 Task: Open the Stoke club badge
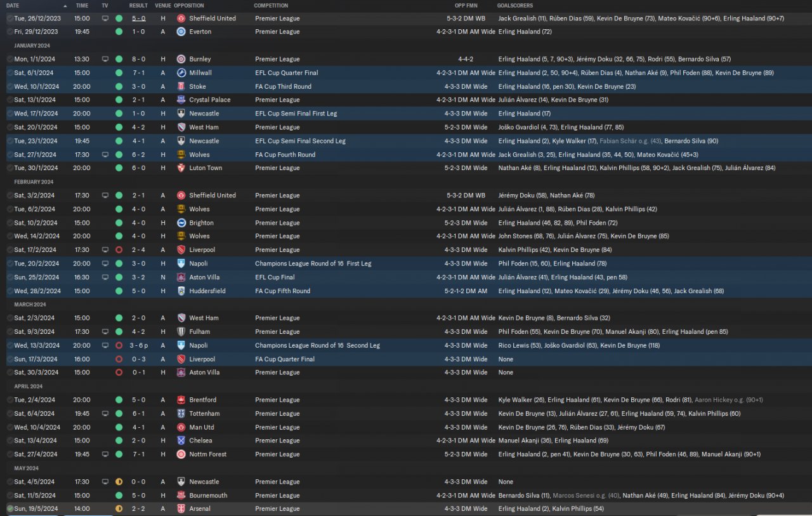click(x=181, y=86)
